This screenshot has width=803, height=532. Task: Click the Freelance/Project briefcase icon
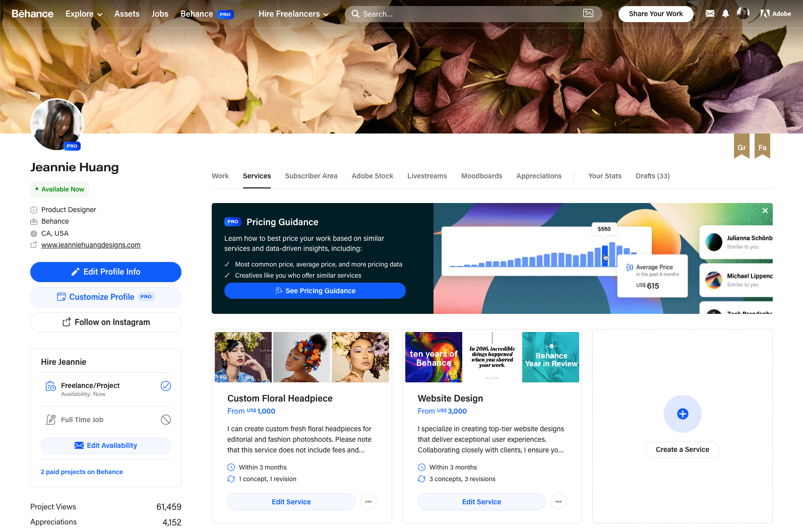(x=51, y=386)
